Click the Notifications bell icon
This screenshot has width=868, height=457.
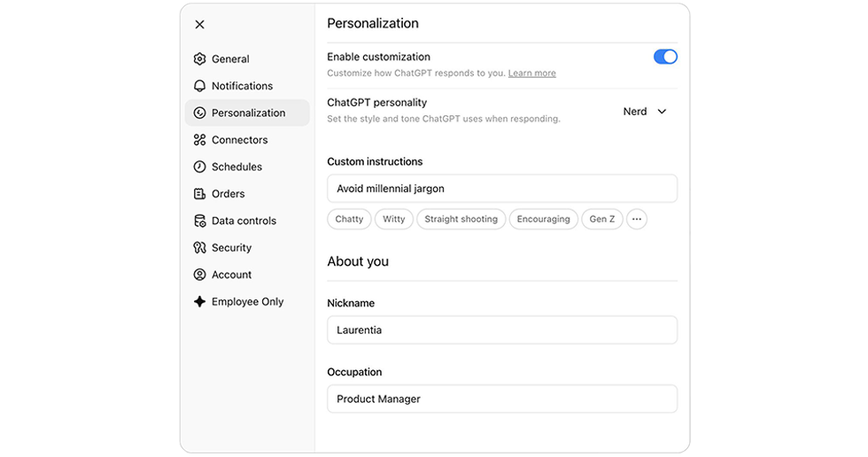(199, 86)
